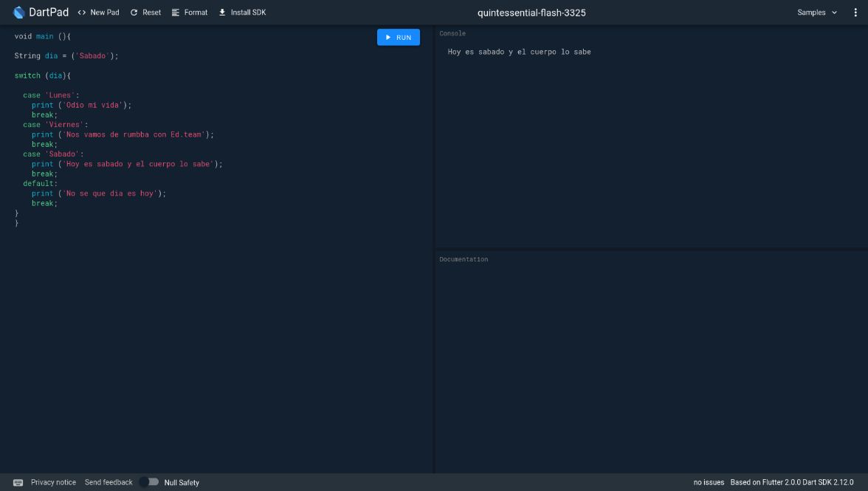Click the Send feedback link
The image size is (868, 491).
pyautogui.click(x=108, y=482)
